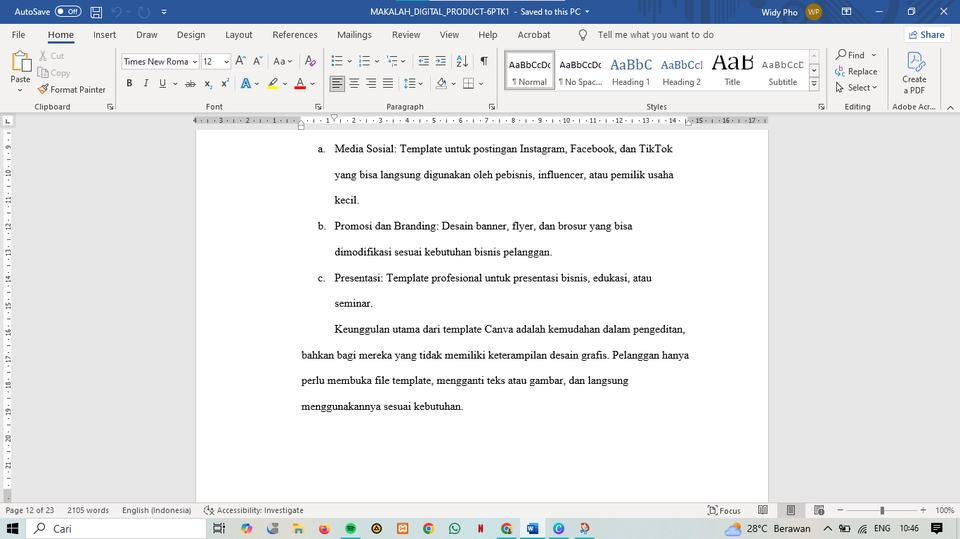Click the Save icon in title bar
The image size is (960, 539).
coord(96,12)
